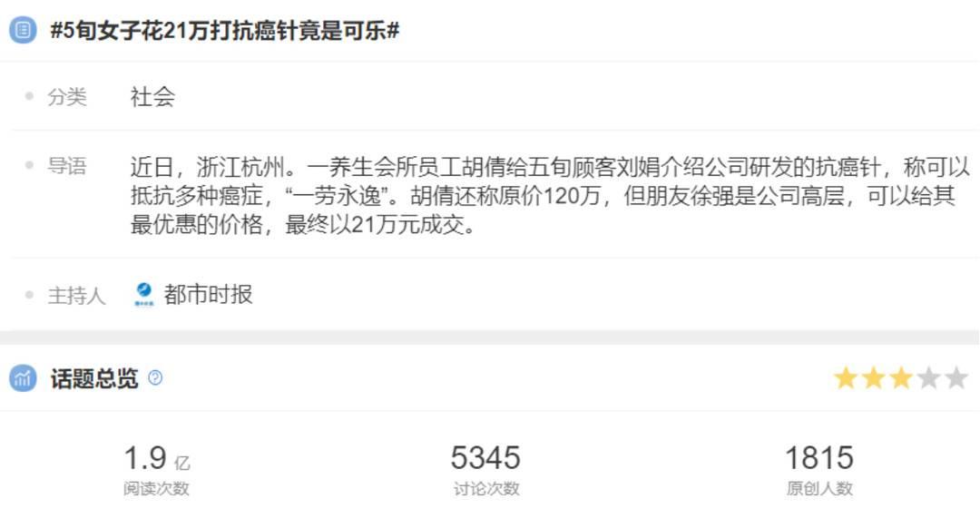
Task: Click the 话题总览 chart icon
Action: (x=23, y=378)
